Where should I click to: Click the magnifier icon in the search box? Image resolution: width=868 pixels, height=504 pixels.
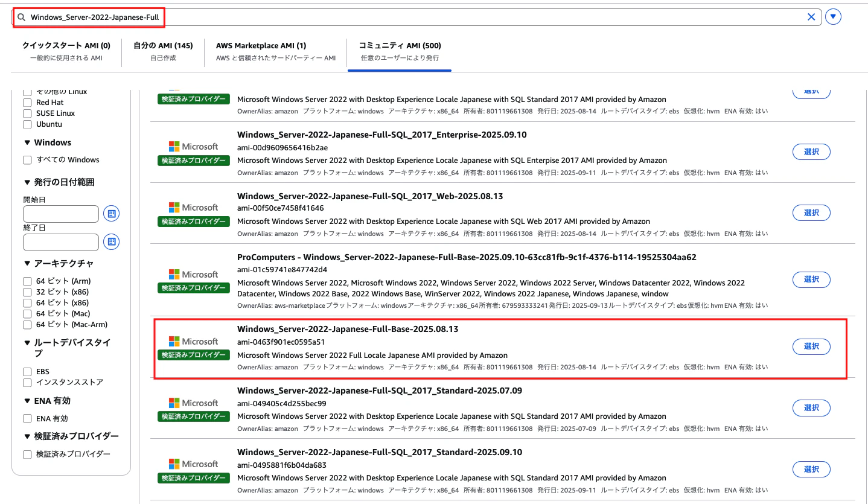click(21, 17)
